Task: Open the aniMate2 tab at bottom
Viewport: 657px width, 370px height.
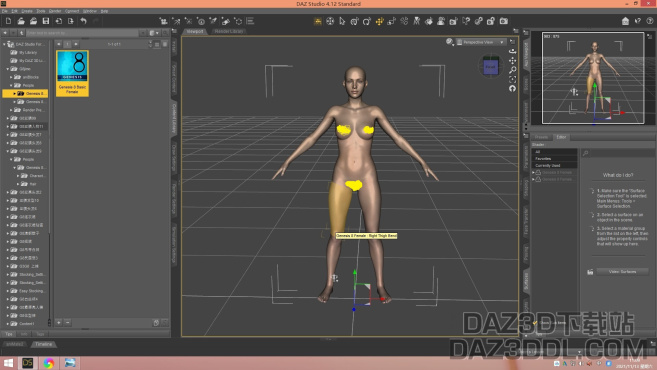Action: pyautogui.click(x=15, y=344)
